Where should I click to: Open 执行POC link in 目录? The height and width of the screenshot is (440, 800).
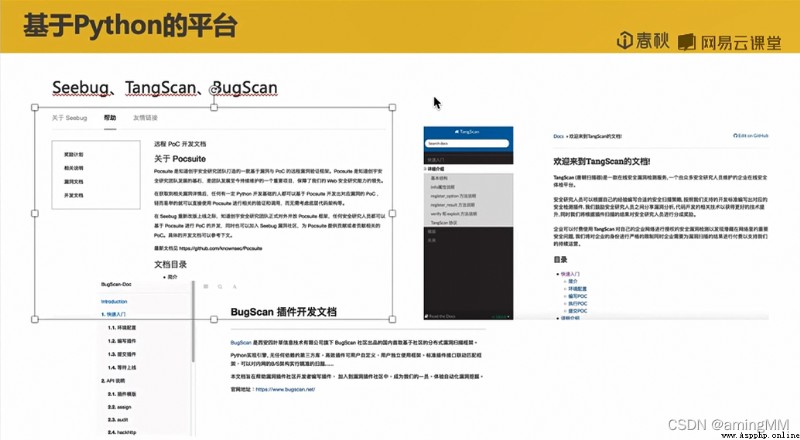coord(578,304)
